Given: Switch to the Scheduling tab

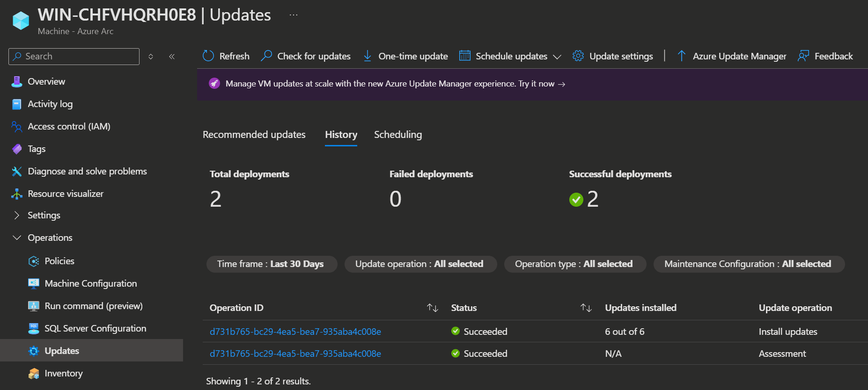Looking at the screenshot, I should (x=398, y=135).
